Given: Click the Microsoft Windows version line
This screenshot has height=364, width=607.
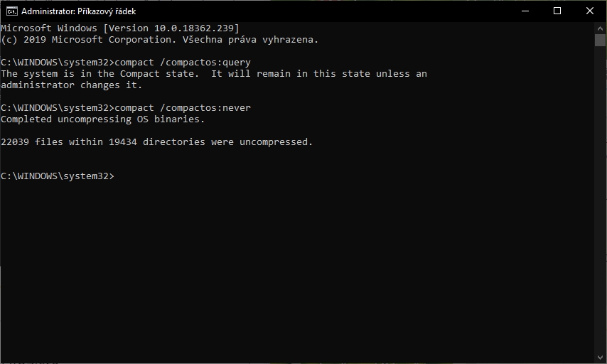Looking at the screenshot, I should 120,28.
